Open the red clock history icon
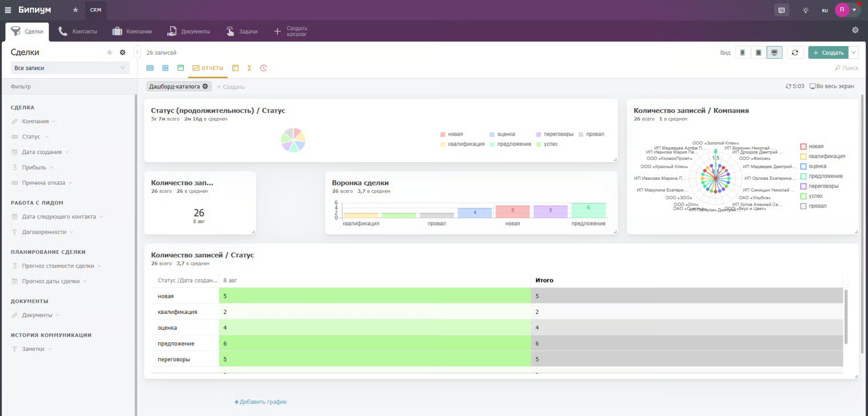The image size is (868, 416). point(263,68)
